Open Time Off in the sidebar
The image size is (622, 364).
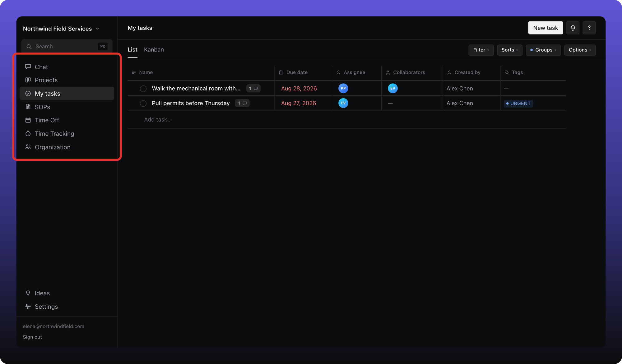pyautogui.click(x=67, y=120)
